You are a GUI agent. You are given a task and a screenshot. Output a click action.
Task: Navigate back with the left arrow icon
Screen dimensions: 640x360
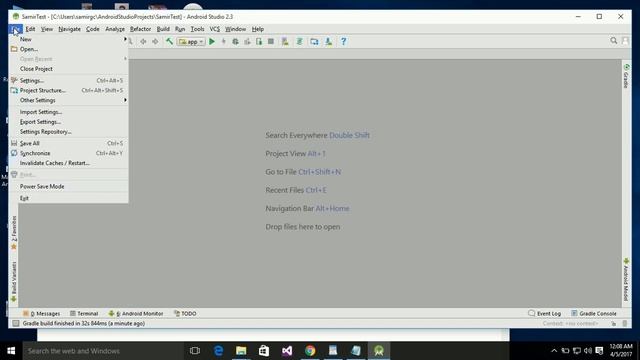point(143,41)
